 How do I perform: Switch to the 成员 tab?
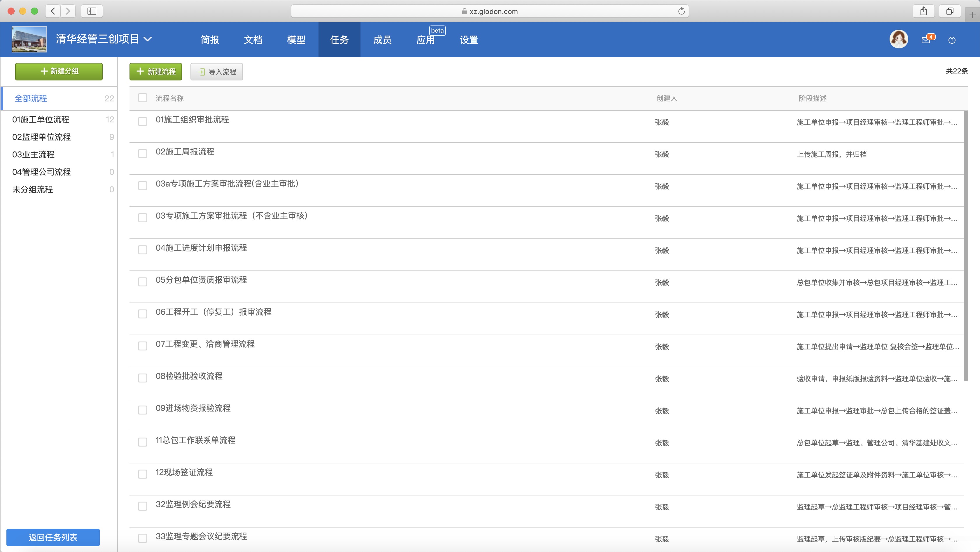click(382, 40)
